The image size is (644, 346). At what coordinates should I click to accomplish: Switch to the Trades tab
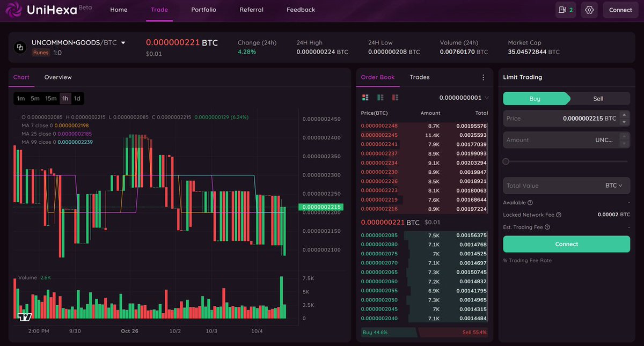click(x=420, y=77)
